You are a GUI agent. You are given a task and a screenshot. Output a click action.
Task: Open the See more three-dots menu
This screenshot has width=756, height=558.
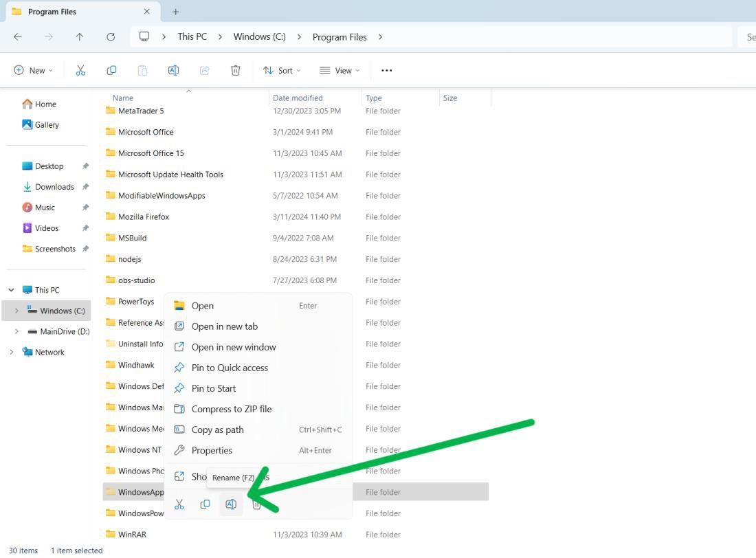click(x=387, y=70)
